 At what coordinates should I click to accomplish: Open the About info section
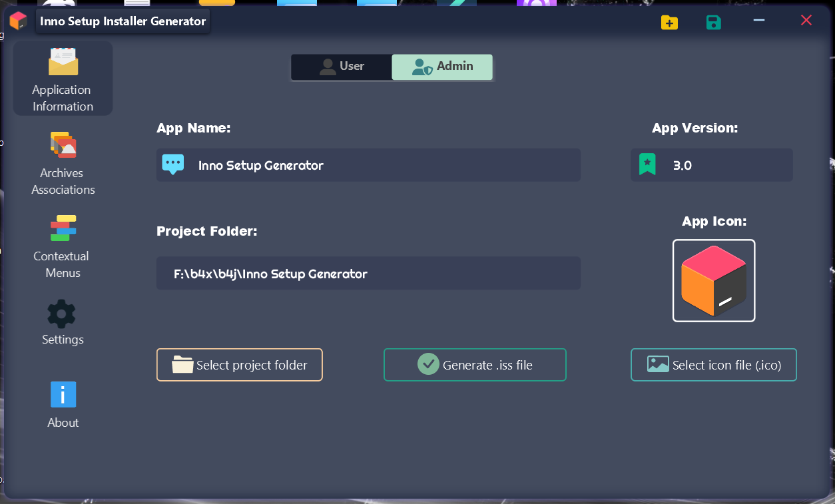point(63,405)
